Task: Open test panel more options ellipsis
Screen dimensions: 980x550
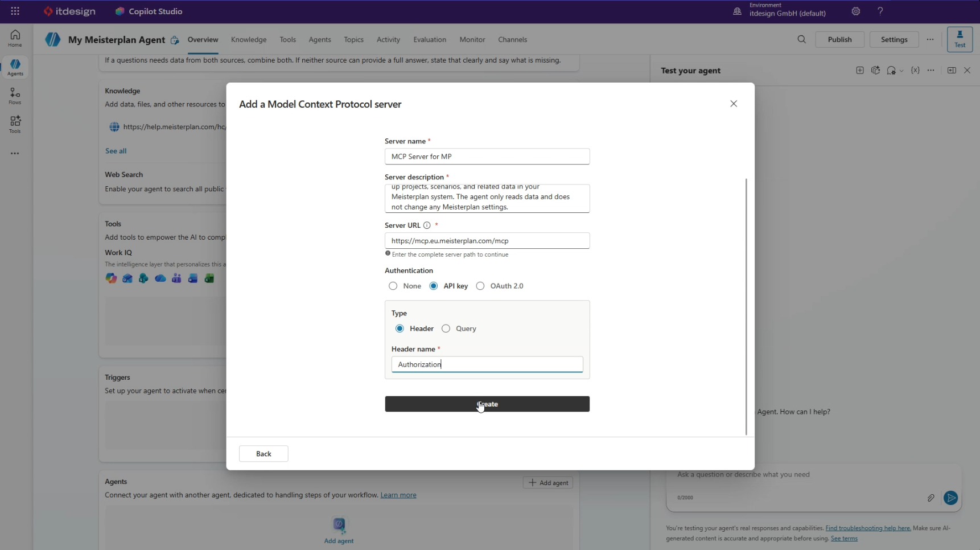Action: click(x=930, y=70)
